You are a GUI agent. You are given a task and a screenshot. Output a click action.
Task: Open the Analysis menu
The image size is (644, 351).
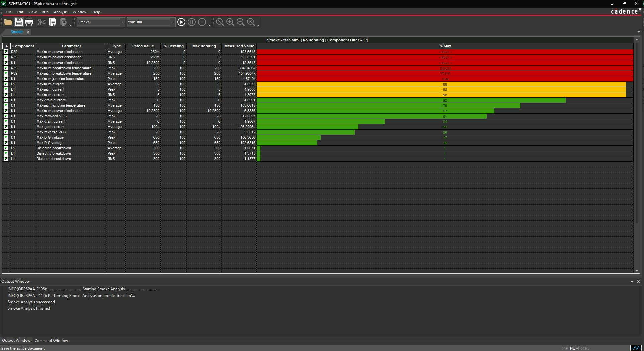pyautogui.click(x=61, y=12)
